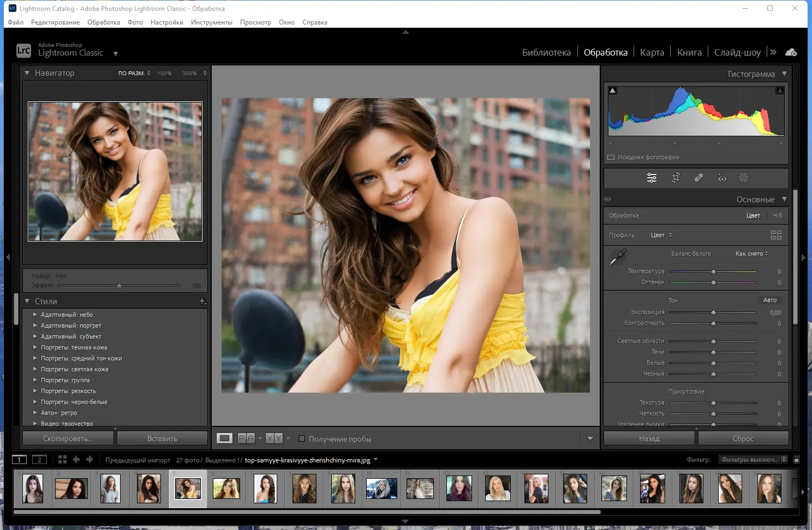Open the Инструменты menu

point(211,22)
